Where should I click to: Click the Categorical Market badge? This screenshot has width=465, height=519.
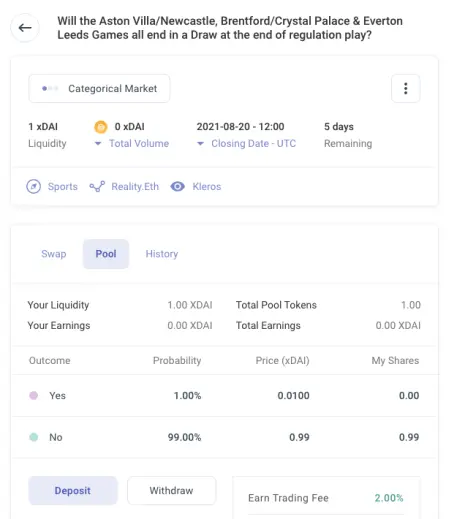click(x=99, y=89)
